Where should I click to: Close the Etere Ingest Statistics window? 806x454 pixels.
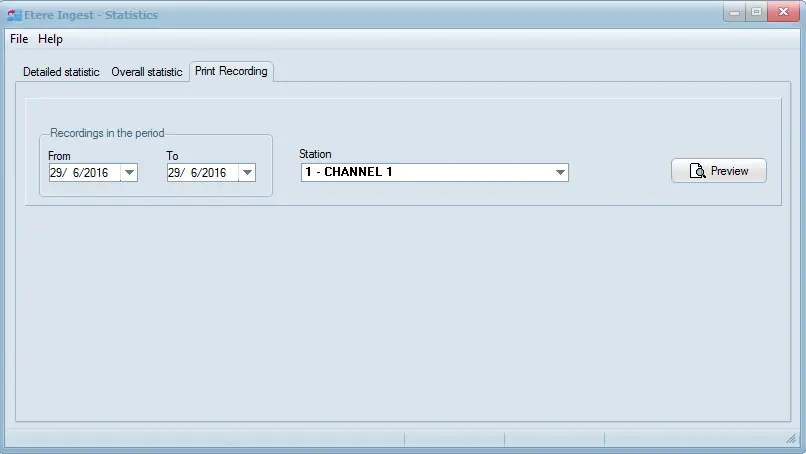point(783,13)
